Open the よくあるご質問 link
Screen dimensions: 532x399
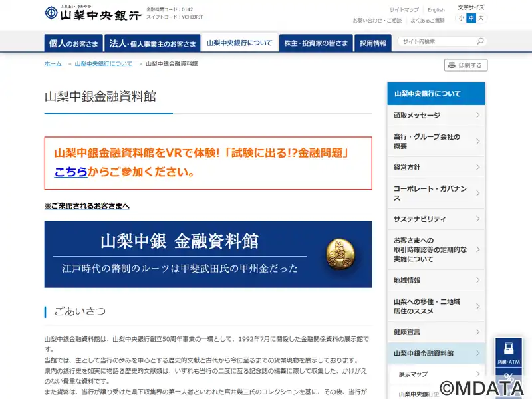coord(428,21)
